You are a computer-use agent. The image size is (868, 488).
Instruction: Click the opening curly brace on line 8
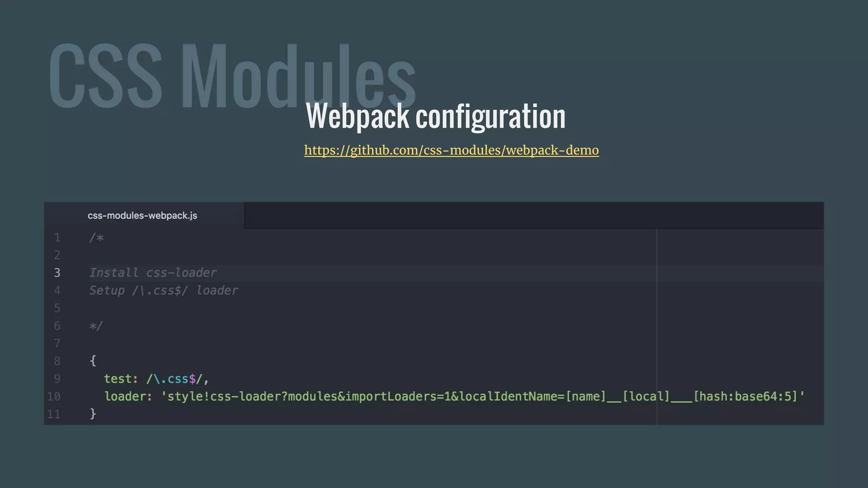click(93, 360)
